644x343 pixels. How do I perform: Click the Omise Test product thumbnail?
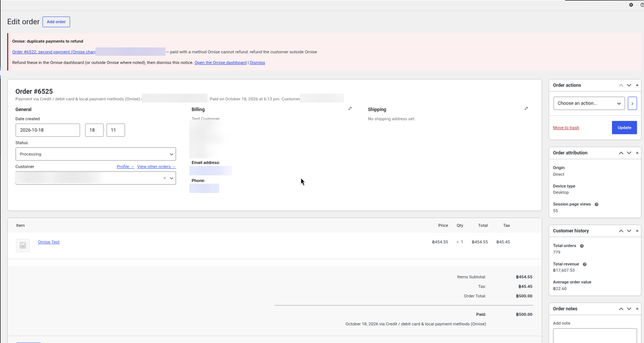(x=23, y=245)
